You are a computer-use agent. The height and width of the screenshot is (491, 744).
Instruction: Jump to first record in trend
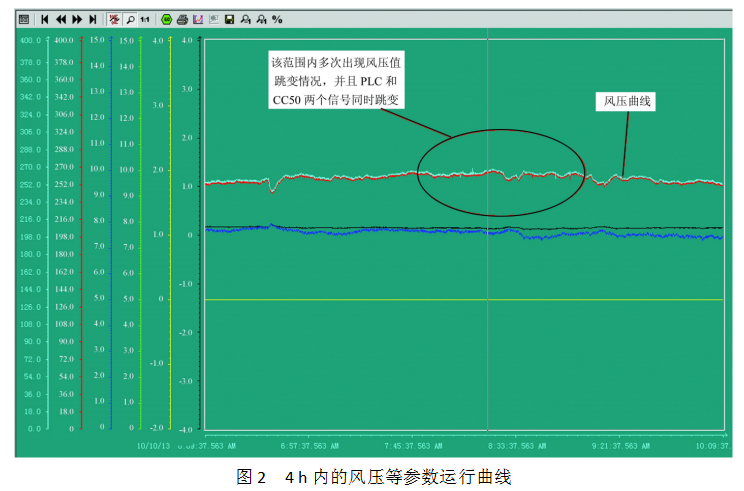[x=46, y=19]
